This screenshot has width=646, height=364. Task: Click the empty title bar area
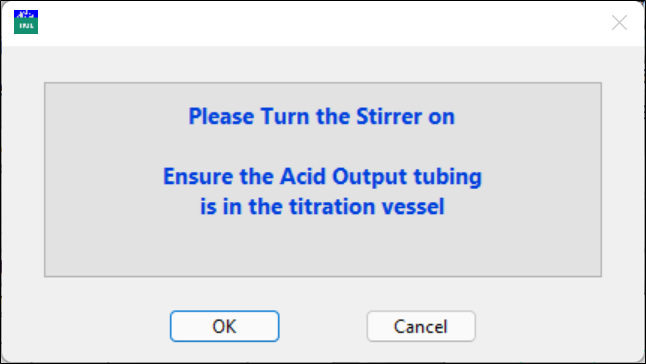pyautogui.click(x=321, y=23)
